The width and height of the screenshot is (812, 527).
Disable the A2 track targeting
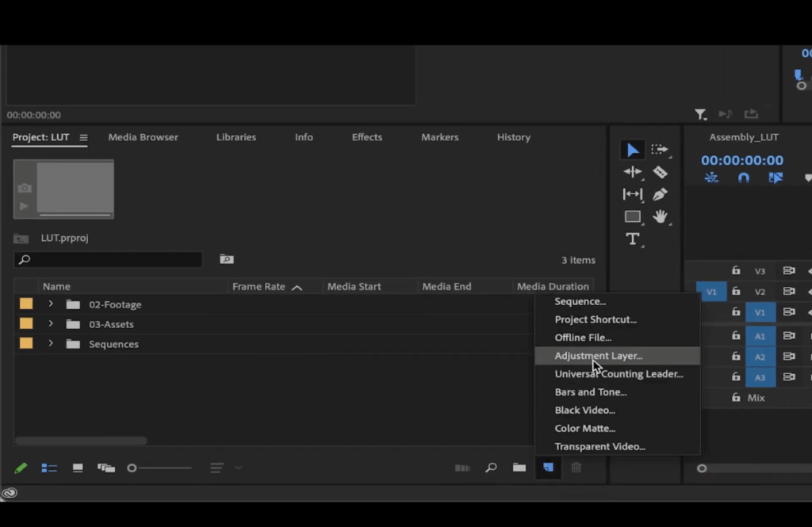[760, 357]
